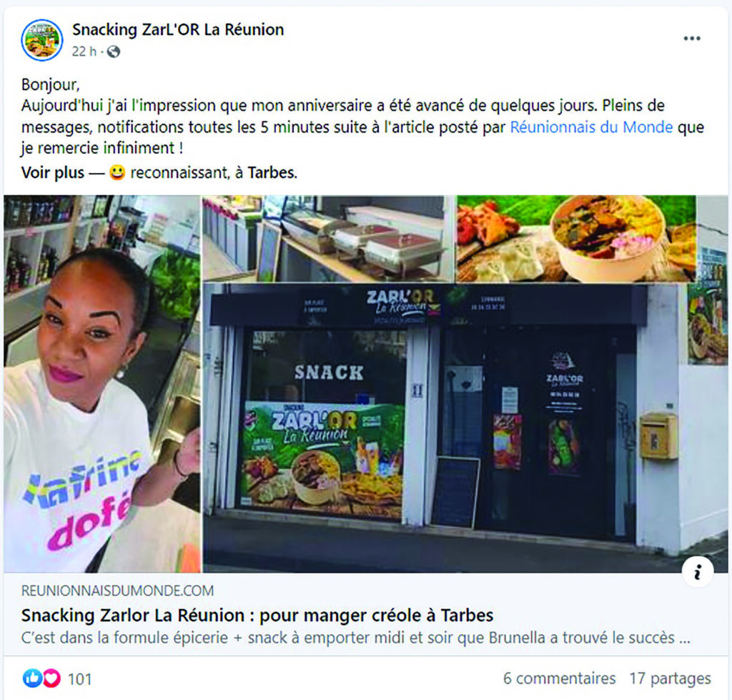Screen dimensions: 732x700
Task: Open the 101 reactions count
Action: coord(80,679)
